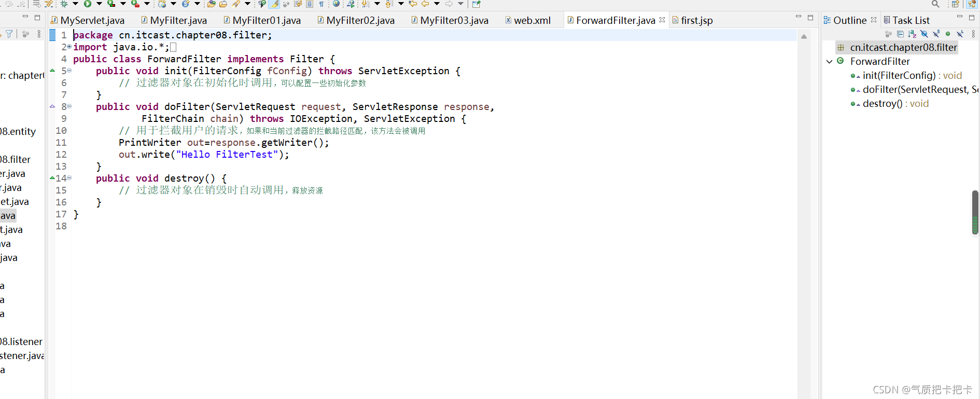Open the Coverage dropdown arrow
This screenshot has width=980, height=399.
coord(123,4)
